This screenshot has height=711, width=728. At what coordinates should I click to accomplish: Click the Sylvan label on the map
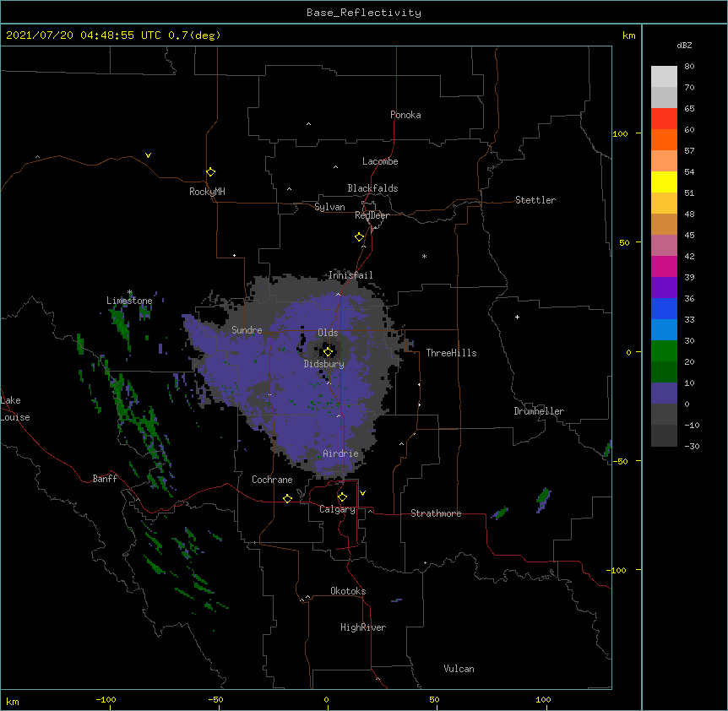(x=329, y=207)
